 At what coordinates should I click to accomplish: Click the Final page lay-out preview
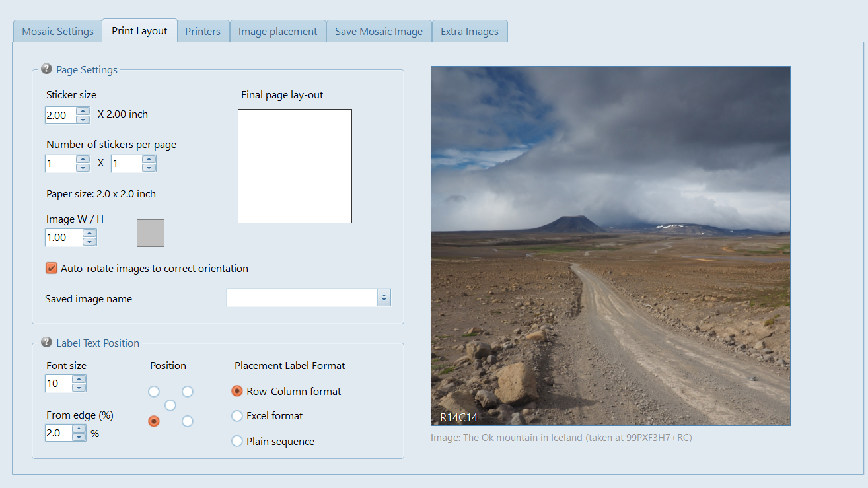(295, 166)
